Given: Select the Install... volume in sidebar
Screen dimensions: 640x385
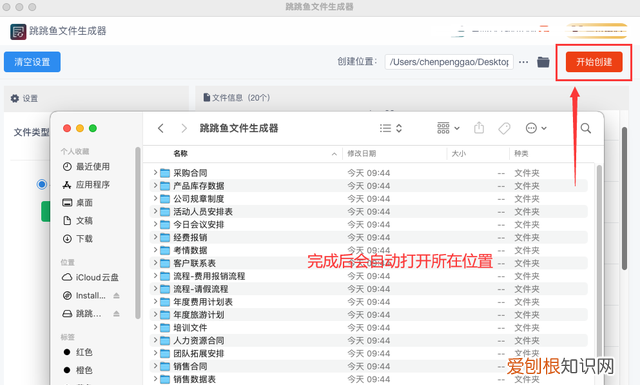Looking at the screenshot, I should (84, 295).
